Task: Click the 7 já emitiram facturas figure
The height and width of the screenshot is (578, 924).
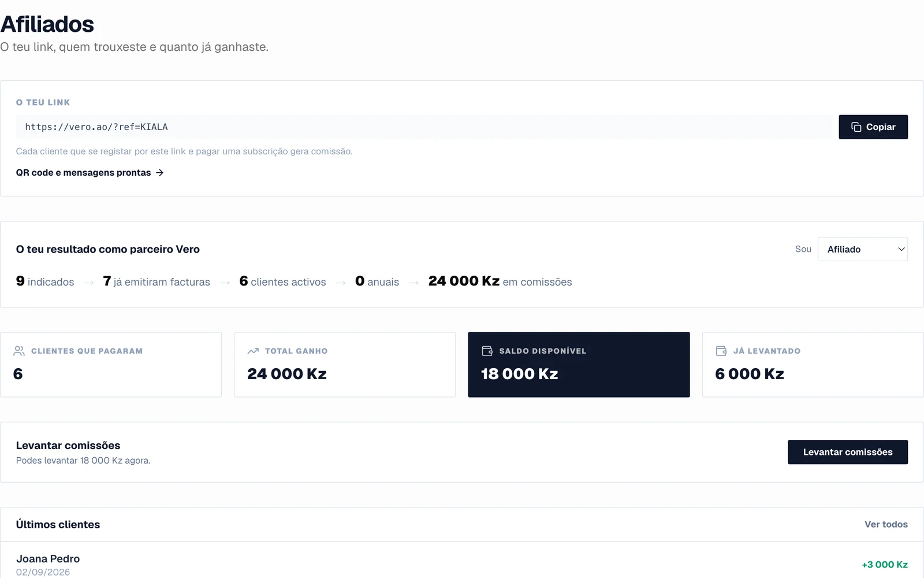Action: coord(157,281)
